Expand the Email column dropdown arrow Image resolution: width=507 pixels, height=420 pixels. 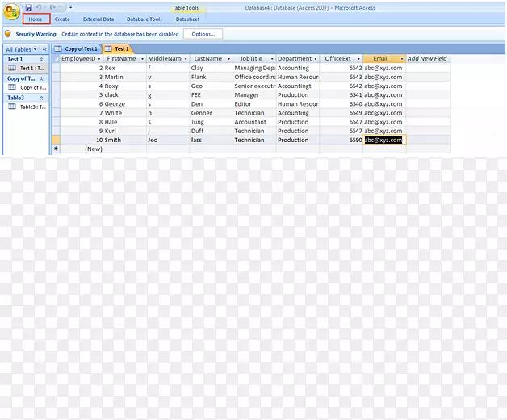point(401,59)
